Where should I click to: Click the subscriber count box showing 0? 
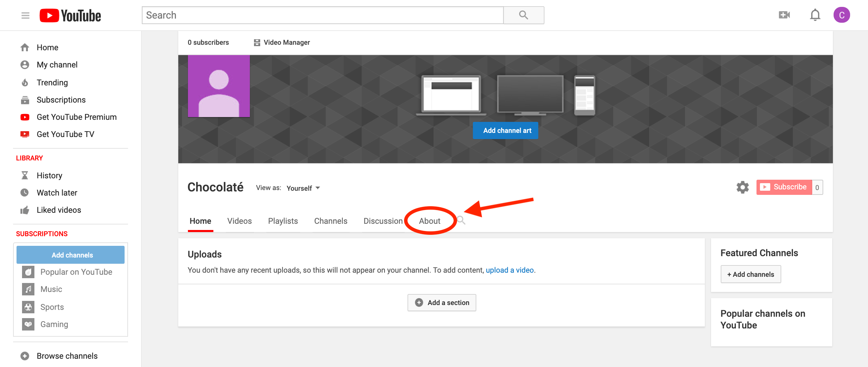pos(817,187)
